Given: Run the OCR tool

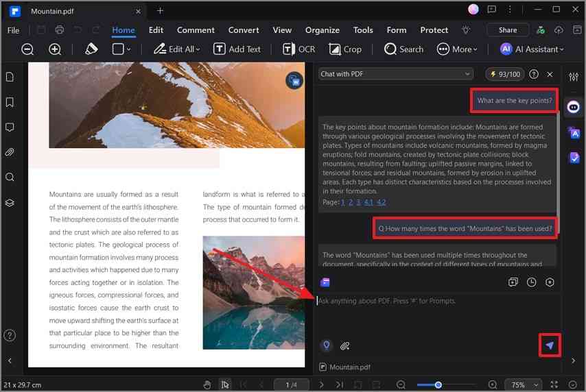Looking at the screenshot, I should [x=298, y=49].
